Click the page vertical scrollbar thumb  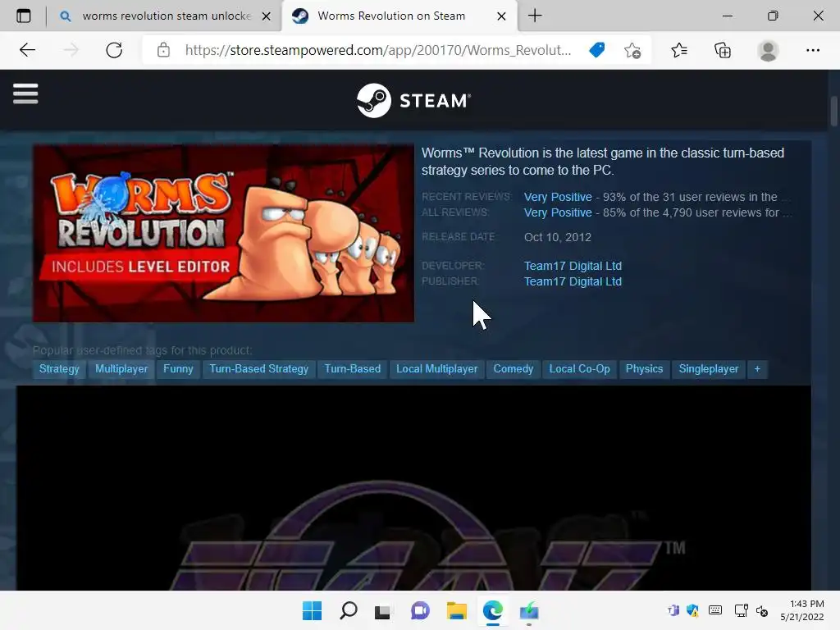834,112
